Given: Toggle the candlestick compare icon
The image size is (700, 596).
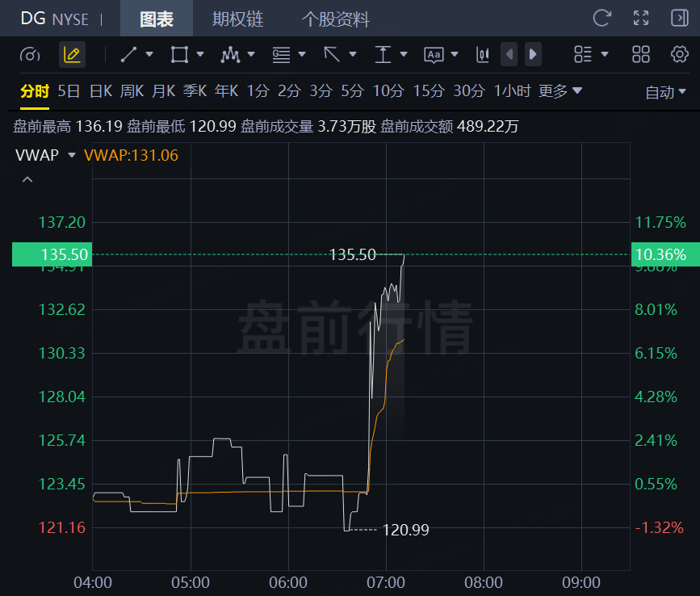Looking at the screenshot, I should tap(483, 54).
